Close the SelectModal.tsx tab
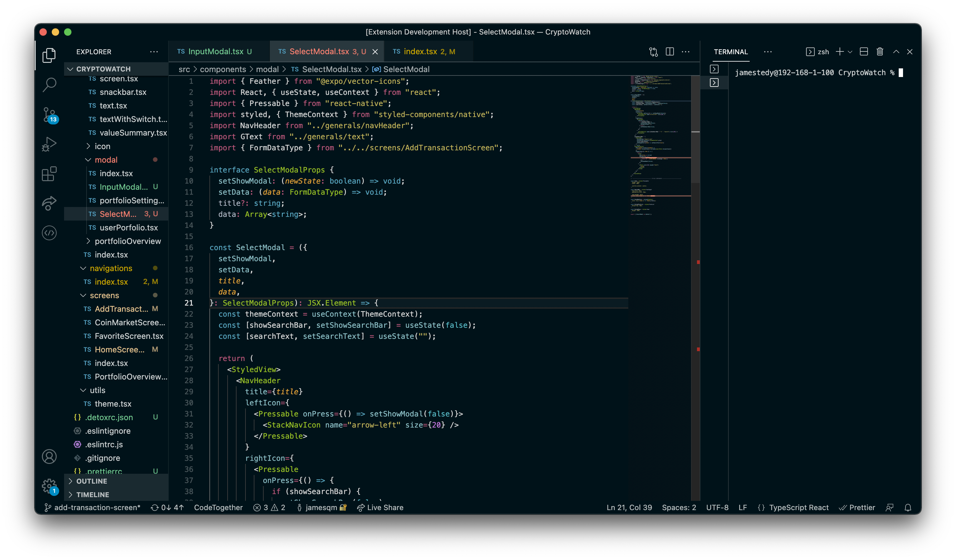Image resolution: width=956 pixels, height=560 pixels. tap(375, 52)
